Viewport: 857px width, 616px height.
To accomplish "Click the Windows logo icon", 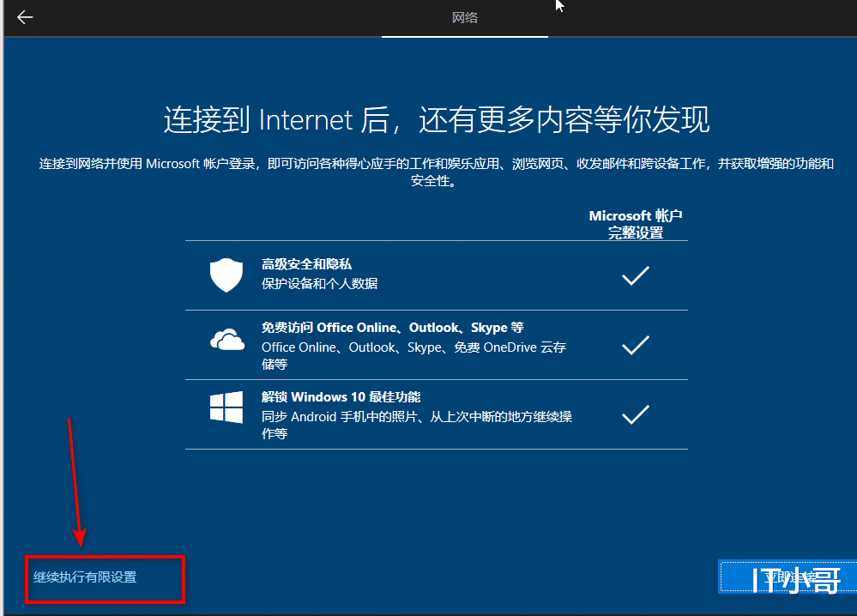I will coord(226,408).
